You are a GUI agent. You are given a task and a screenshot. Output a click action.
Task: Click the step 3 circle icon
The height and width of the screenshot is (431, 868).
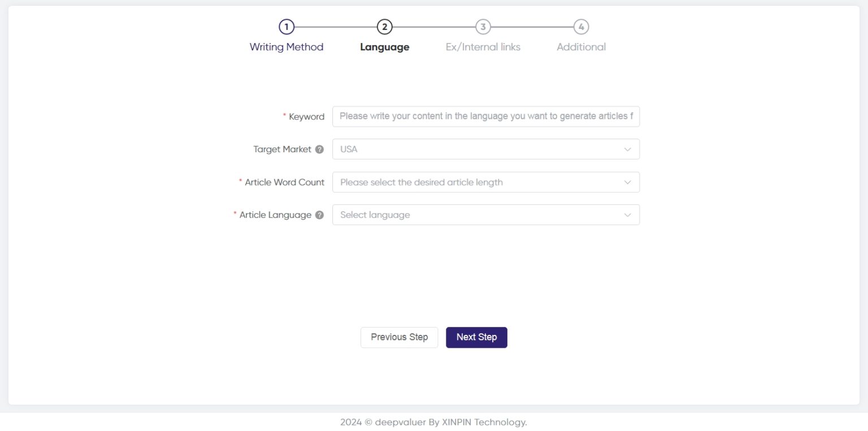(x=483, y=27)
